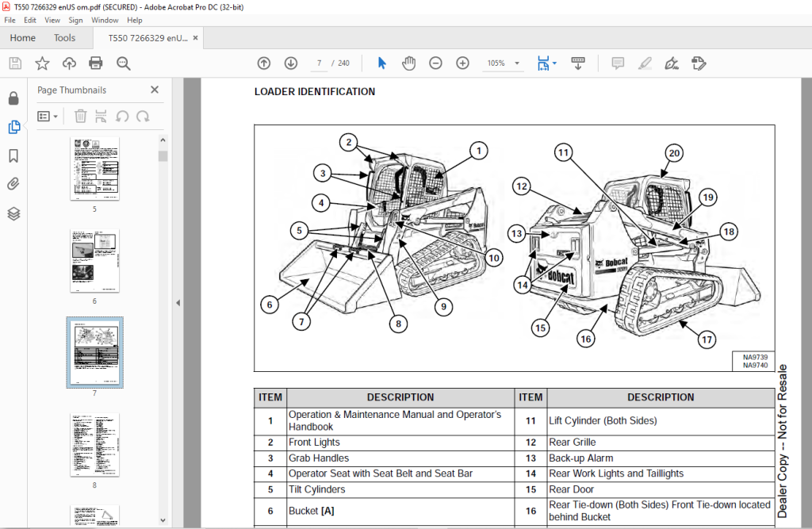Click 'Rear Work Lights and Taillights' cell
The height and width of the screenshot is (529, 812).
(x=661, y=473)
